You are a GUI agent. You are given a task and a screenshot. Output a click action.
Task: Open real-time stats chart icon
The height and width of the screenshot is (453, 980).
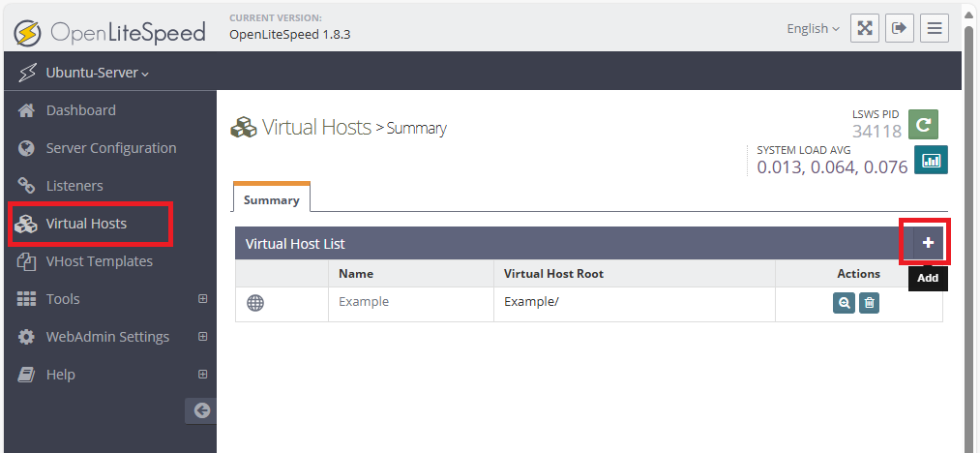[x=932, y=160]
